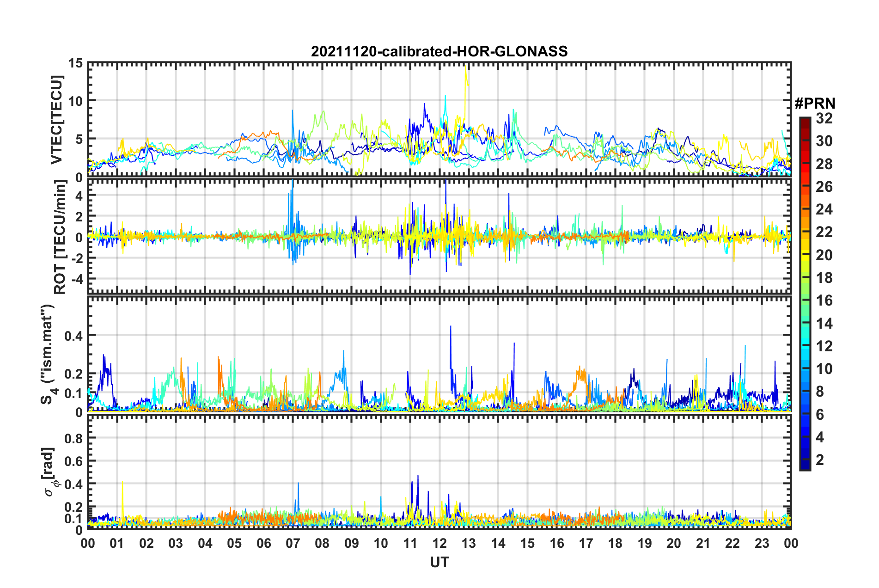
Task: Click the sigma-phi [rad] y-axis label
Action: click(50, 472)
